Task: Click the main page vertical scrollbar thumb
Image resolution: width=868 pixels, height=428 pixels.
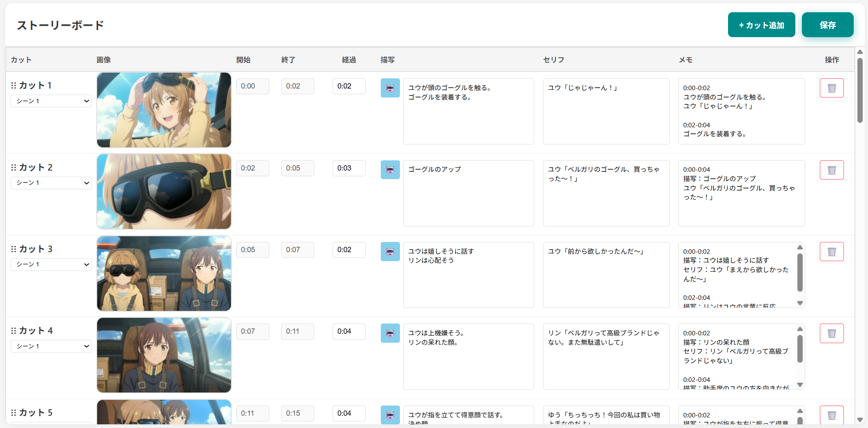Action: (860, 90)
